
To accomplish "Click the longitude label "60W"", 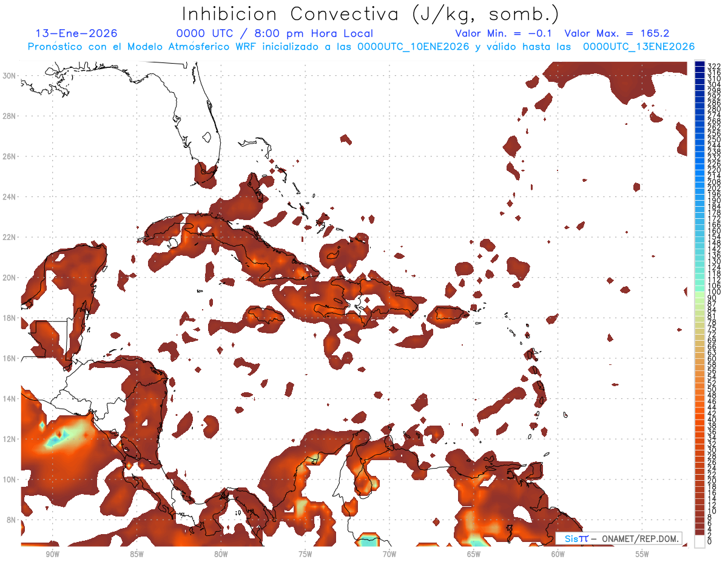I will 558,555.
